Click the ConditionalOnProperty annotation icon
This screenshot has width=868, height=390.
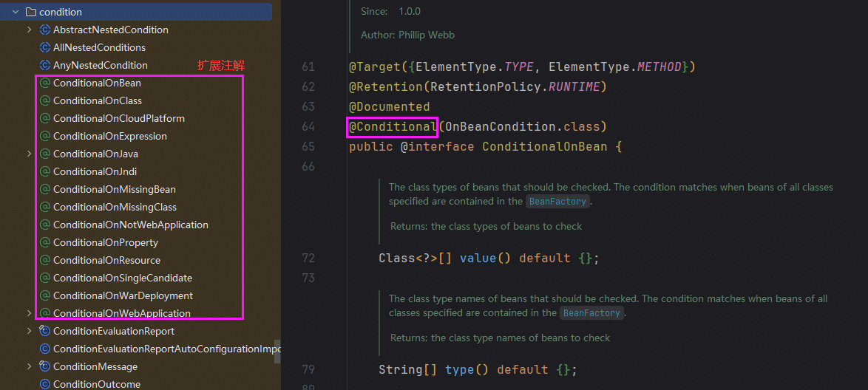point(45,242)
